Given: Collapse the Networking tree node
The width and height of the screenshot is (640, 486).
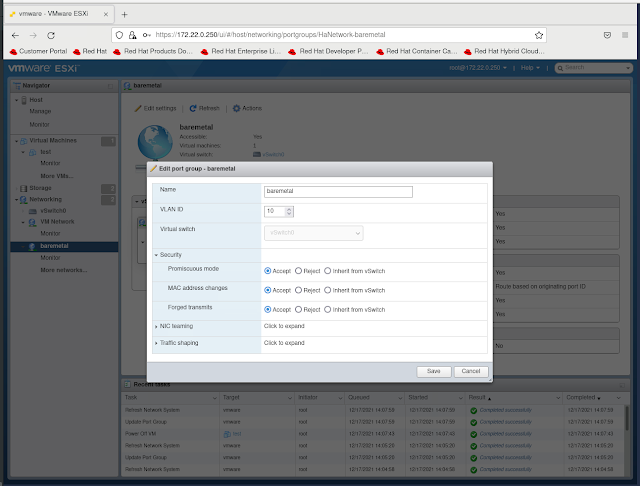Looking at the screenshot, I should pyautogui.click(x=17, y=200).
